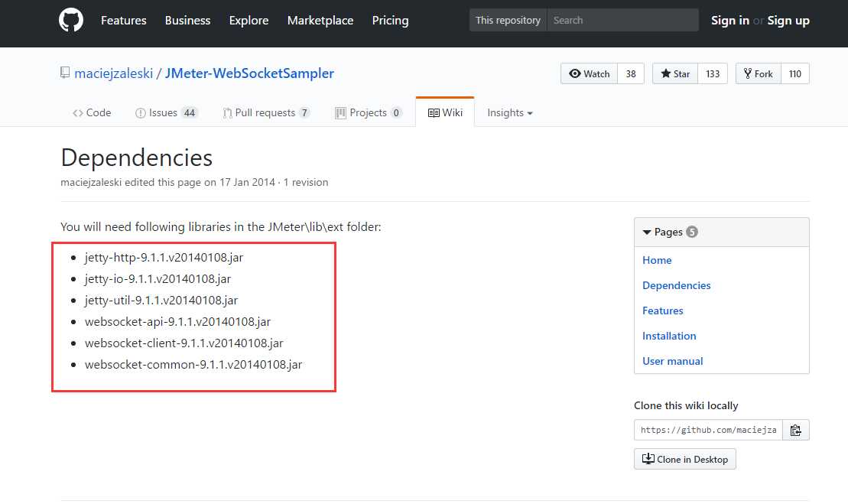
Task: Click jetty-io-9.1.1.v20140108.jar list item
Action: tap(158, 279)
